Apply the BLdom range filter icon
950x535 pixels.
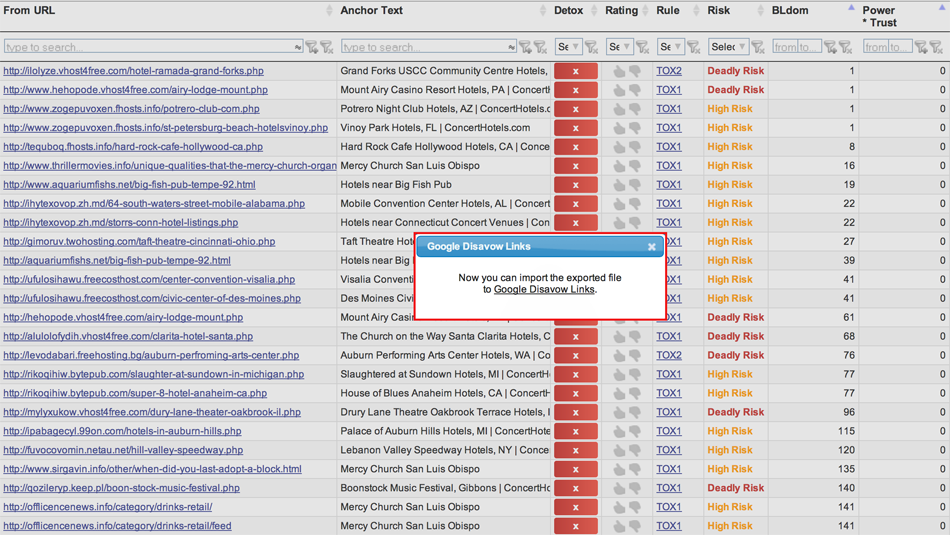[x=830, y=47]
